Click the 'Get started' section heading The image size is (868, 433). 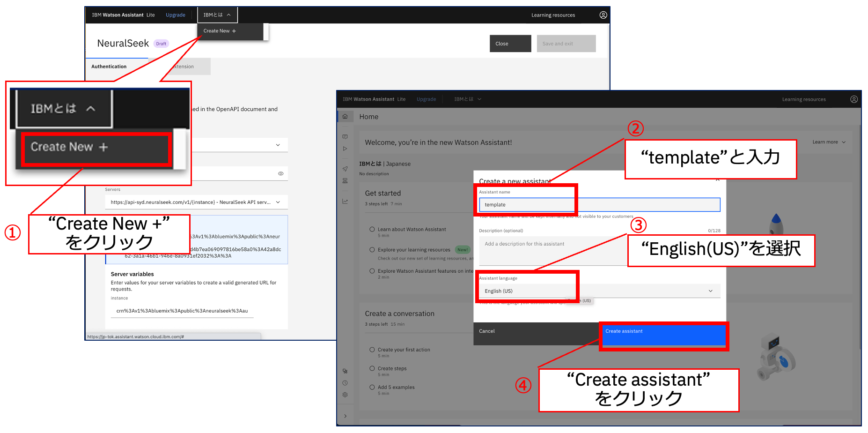click(383, 193)
